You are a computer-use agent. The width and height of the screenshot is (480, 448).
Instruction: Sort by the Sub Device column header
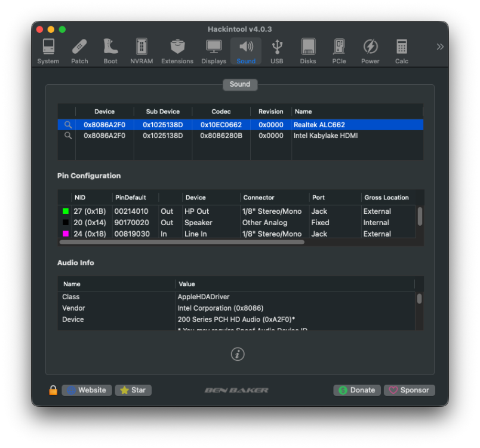pos(163,112)
